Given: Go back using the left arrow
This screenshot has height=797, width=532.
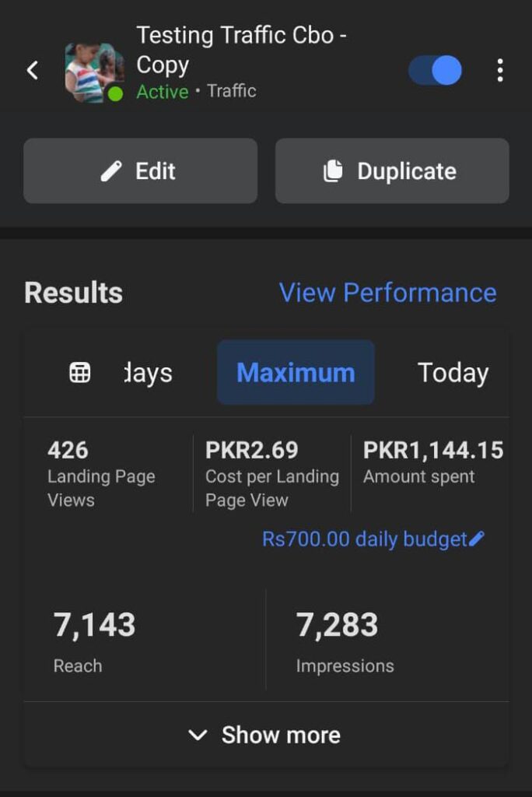Looking at the screenshot, I should (33, 71).
